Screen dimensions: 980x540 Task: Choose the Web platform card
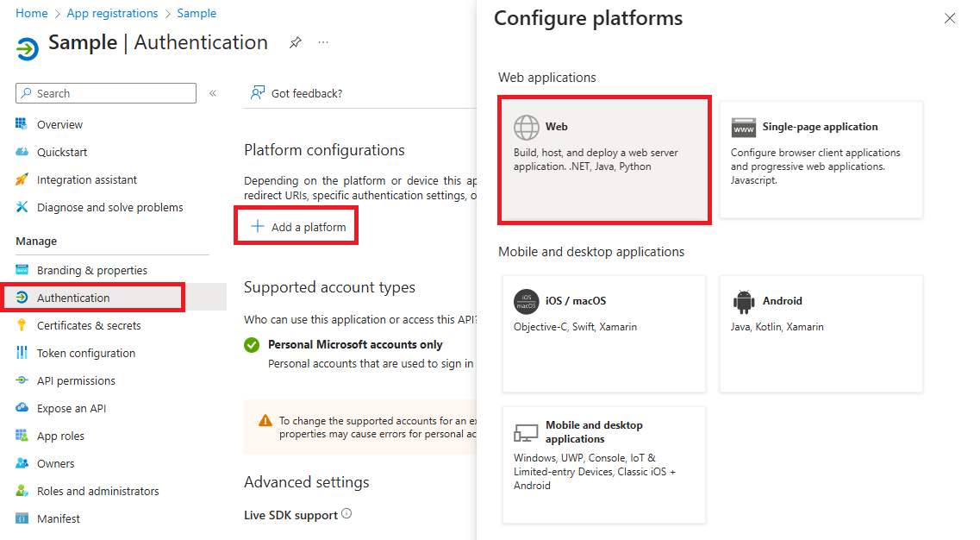click(604, 160)
